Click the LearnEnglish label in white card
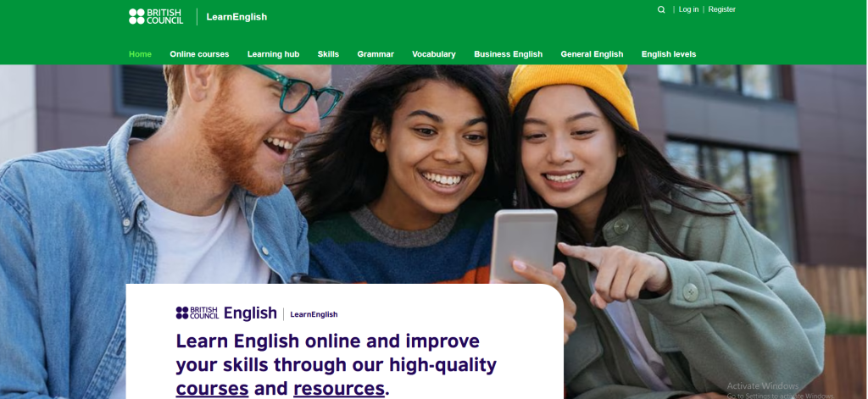The width and height of the screenshot is (868, 399). [x=314, y=314]
